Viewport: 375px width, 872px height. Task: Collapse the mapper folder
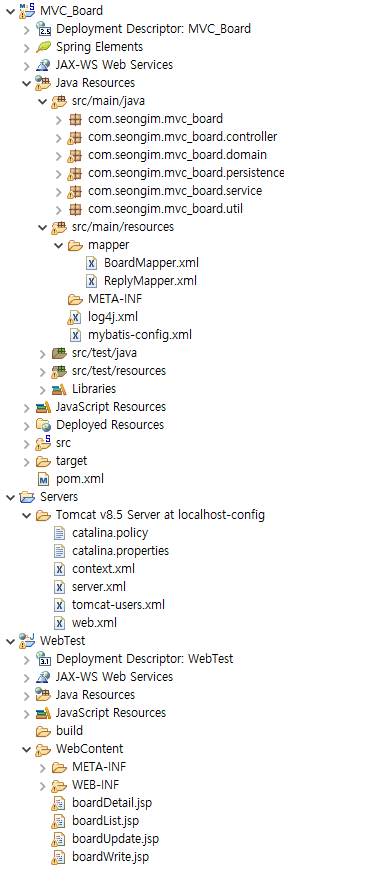click(x=58, y=245)
